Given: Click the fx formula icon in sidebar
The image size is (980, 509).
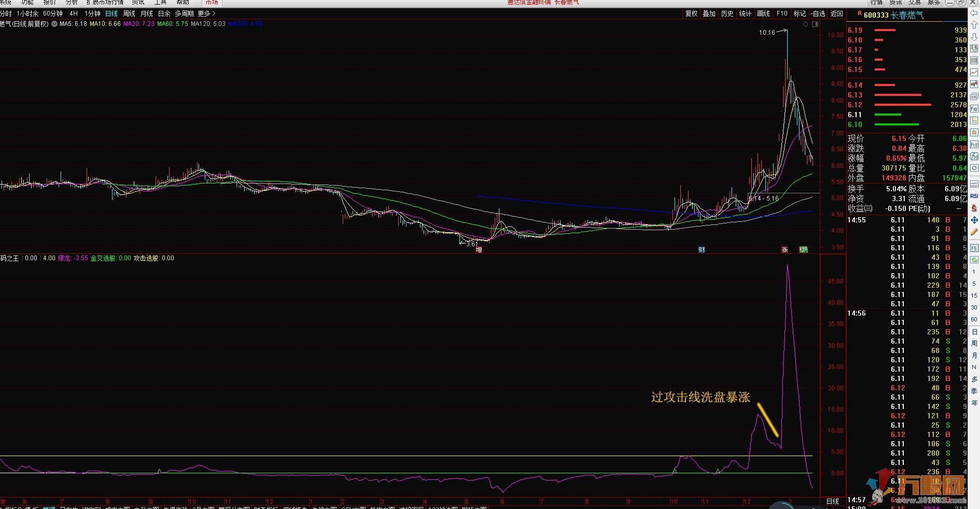Looking at the screenshot, I should click(x=974, y=156).
